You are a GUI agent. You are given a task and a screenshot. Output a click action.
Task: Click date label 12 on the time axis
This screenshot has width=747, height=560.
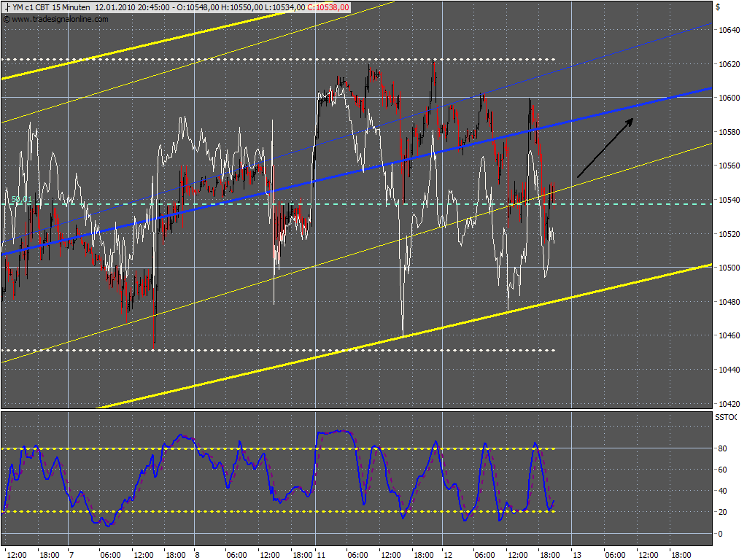tap(449, 555)
